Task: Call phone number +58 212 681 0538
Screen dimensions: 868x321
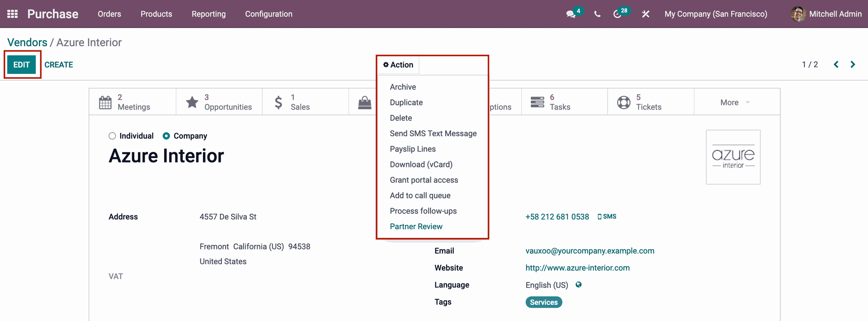Action: pos(557,217)
